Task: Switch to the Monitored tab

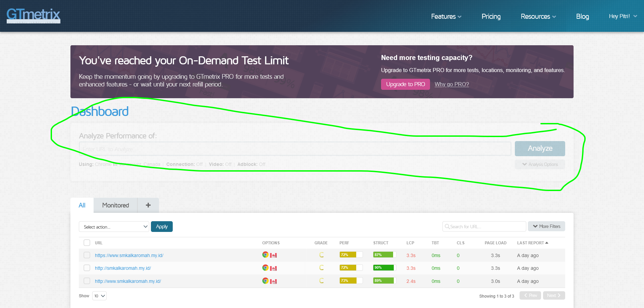Action: point(115,205)
